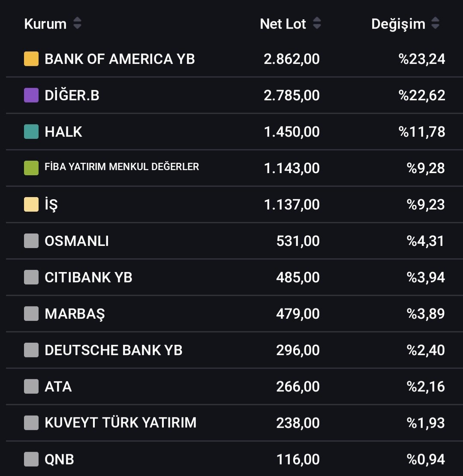The width and height of the screenshot is (463, 476).
Task: Click the pale yellow İŞ swatch
Action: point(31,205)
